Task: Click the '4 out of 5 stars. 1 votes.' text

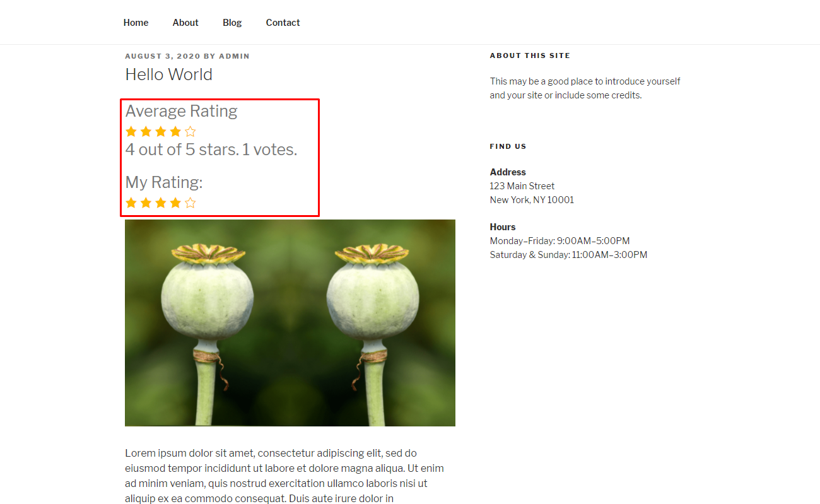Action: coord(211,149)
